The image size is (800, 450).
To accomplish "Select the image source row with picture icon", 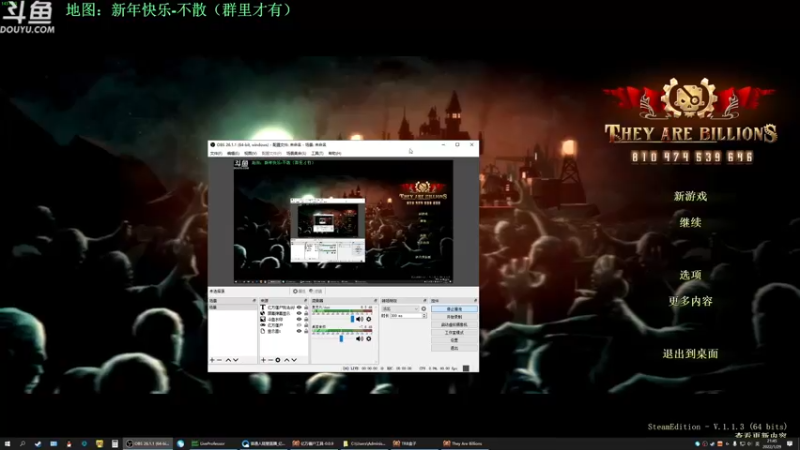I will 283,319.
